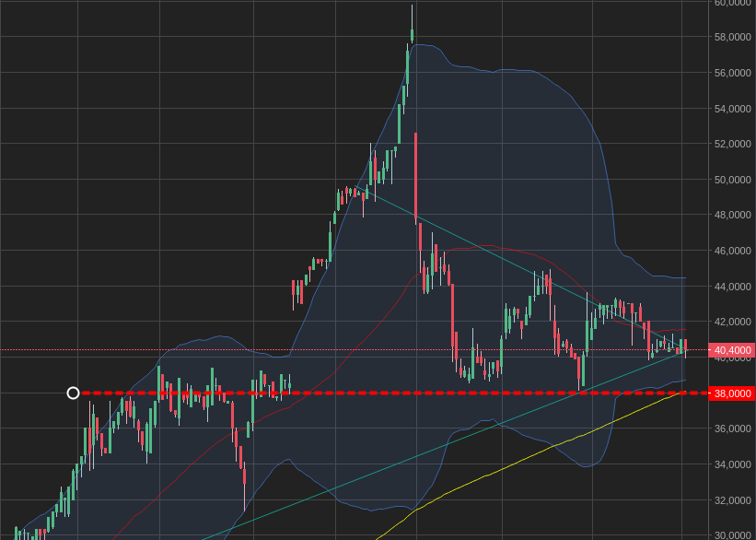
Task: Click the 42,0000 label on the price axis
Action: 733,323
